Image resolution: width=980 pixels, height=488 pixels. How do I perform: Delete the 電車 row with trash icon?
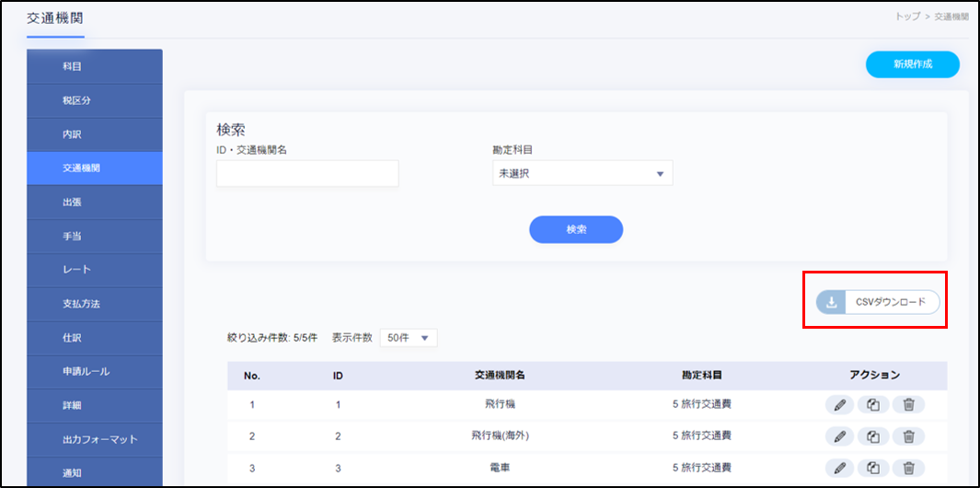pyautogui.click(x=909, y=468)
